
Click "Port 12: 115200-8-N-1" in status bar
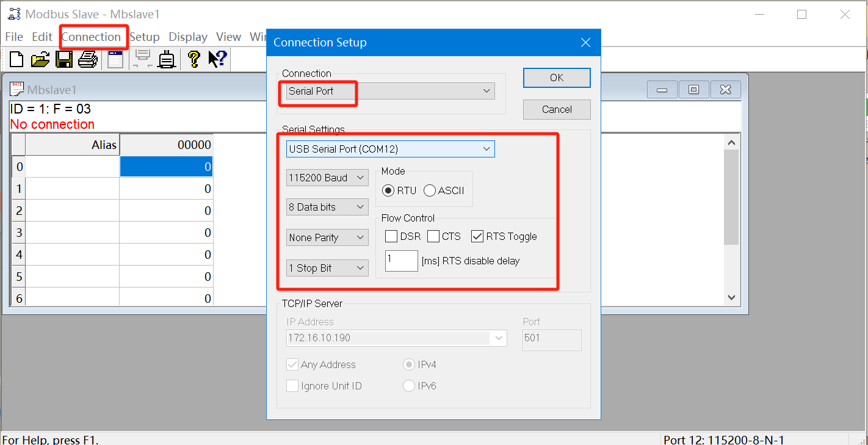click(724, 440)
